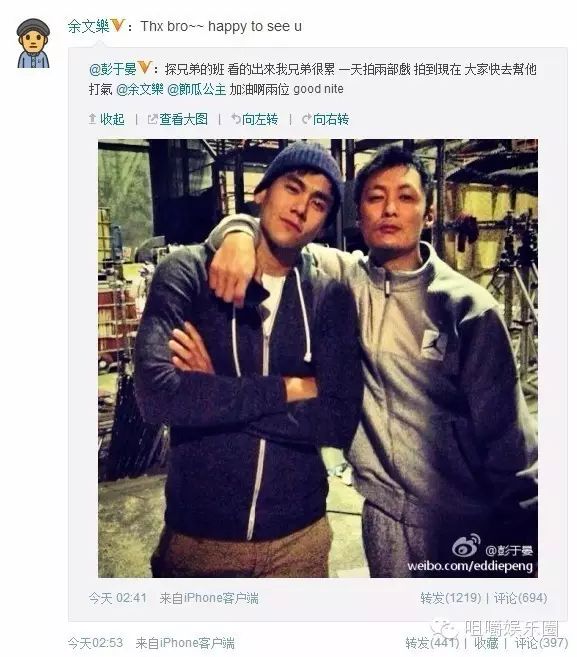Click 收藏 to bookmark the post

tap(486, 643)
